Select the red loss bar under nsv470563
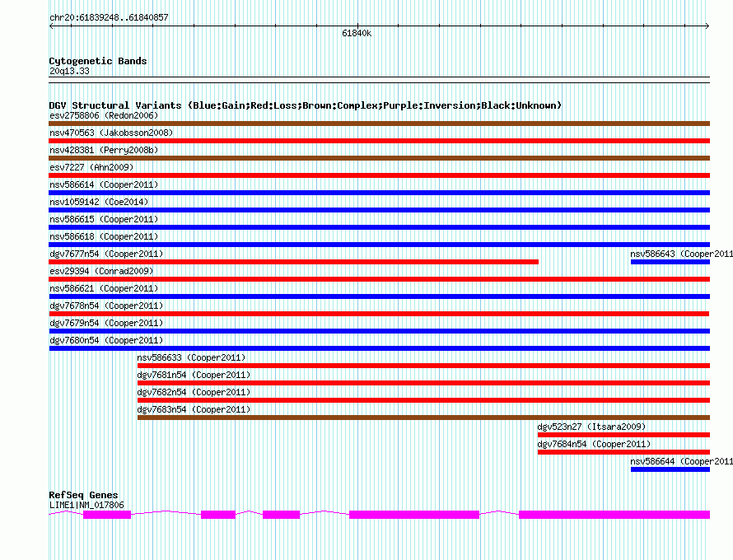This screenshot has width=733, height=560. [379, 141]
